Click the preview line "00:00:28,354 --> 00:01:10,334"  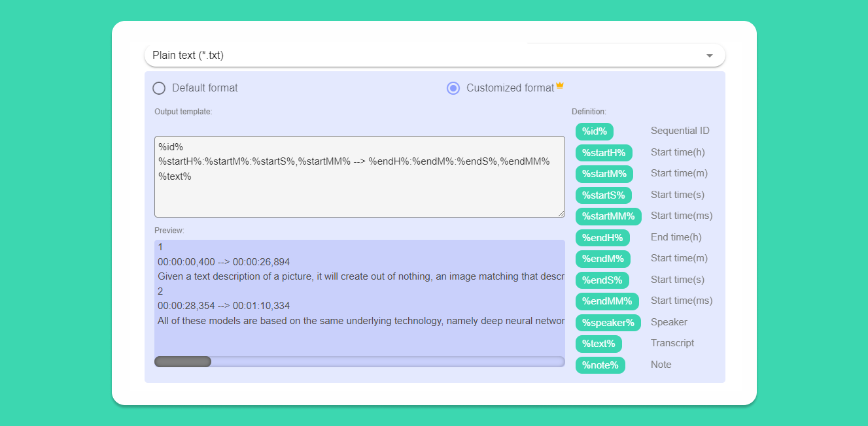pos(224,306)
